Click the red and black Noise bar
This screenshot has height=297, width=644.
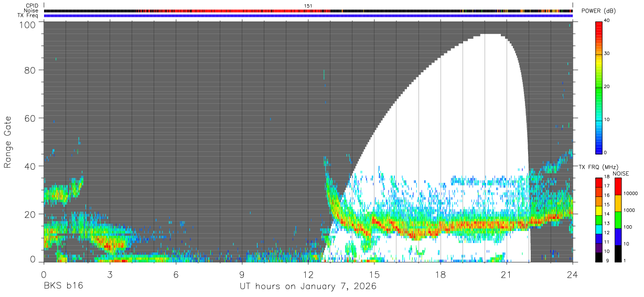pyautogui.click(x=308, y=10)
